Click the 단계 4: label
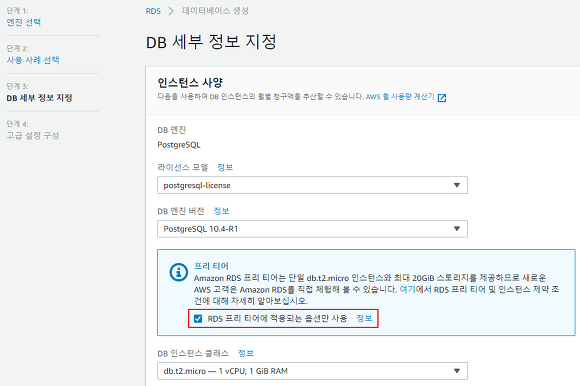580x386 pixels. pyautogui.click(x=17, y=124)
